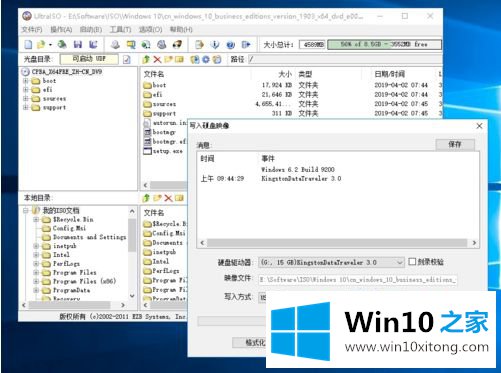Select CPBA_X64FRE_ZH-CN_DV9 root node
The height and width of the screenshot is (373, 501).
click(62, 72)
